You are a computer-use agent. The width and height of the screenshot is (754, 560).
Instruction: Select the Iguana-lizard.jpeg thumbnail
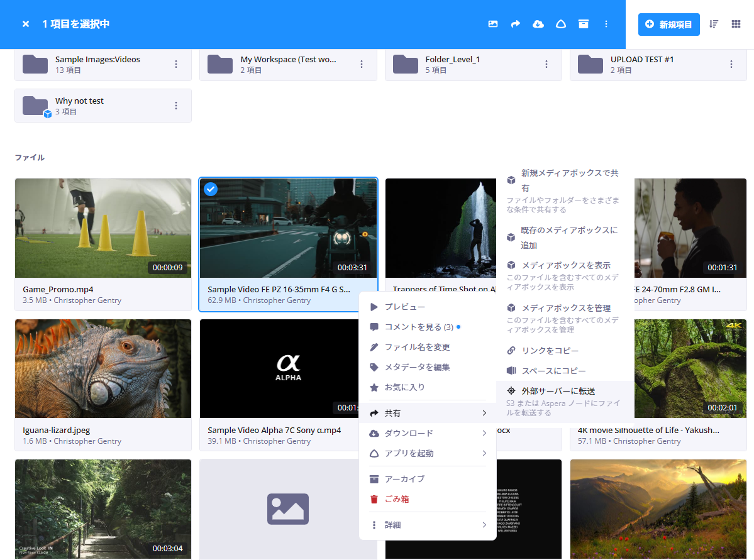(x=103, y=369)
